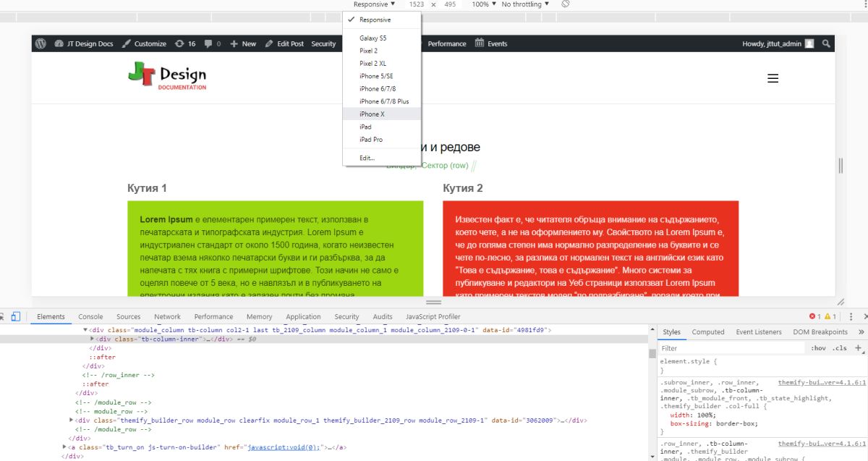Click the viewport width field 1523
Screen dimensions: 868x461
pyautogui.click(x=416, y=4)
